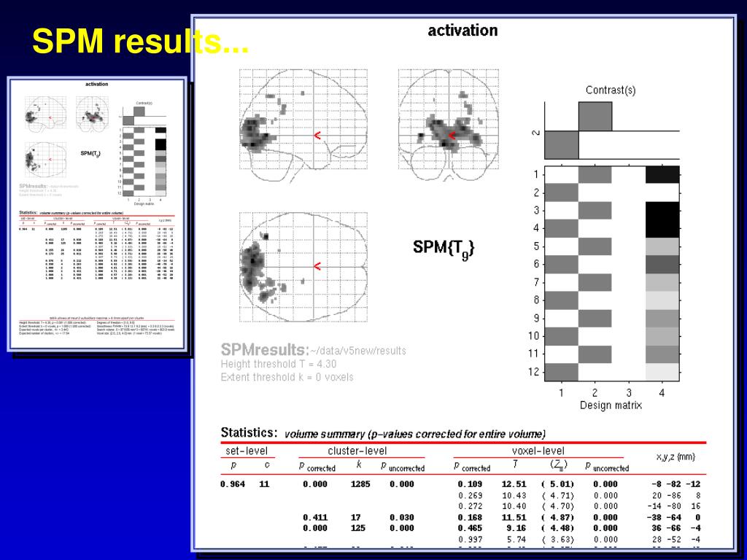The height and width of the screenshot is (560, 747).
Task: Click T value '10.40'
Action: (514, 506)
